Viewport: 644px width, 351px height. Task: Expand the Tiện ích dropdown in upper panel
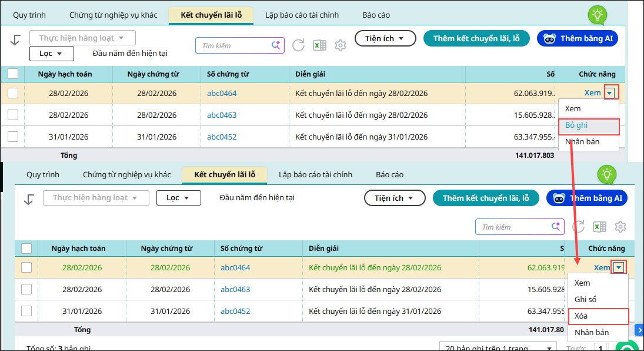click(x=384, y=38)
